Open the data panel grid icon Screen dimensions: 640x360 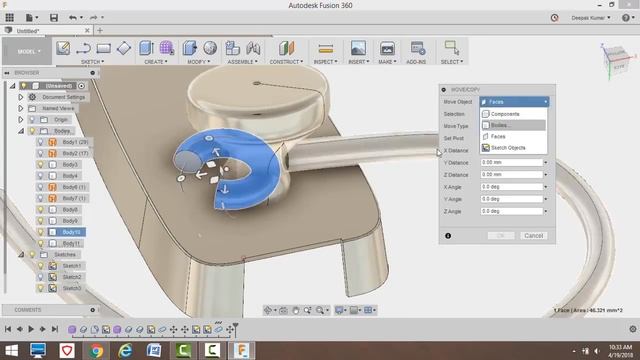click(x=9, y=17)
